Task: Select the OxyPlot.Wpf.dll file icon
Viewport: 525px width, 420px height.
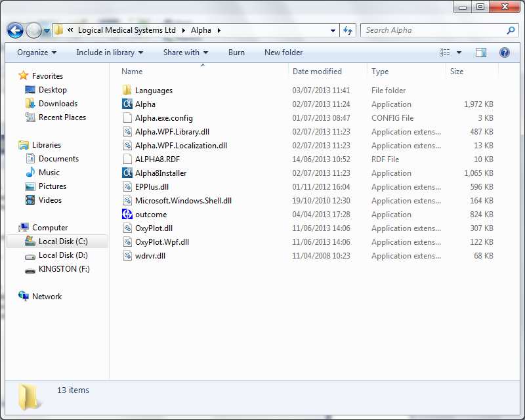Action: [x=127, y=241]
